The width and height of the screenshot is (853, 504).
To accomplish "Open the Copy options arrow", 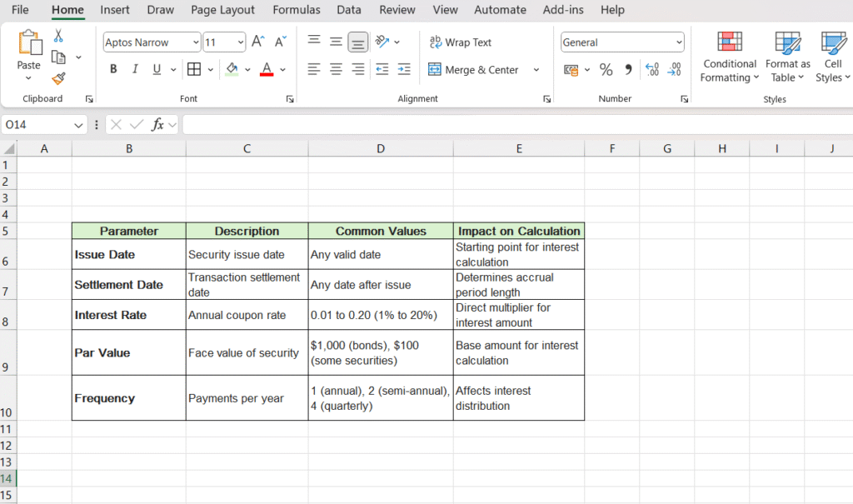I will point(78,57).
